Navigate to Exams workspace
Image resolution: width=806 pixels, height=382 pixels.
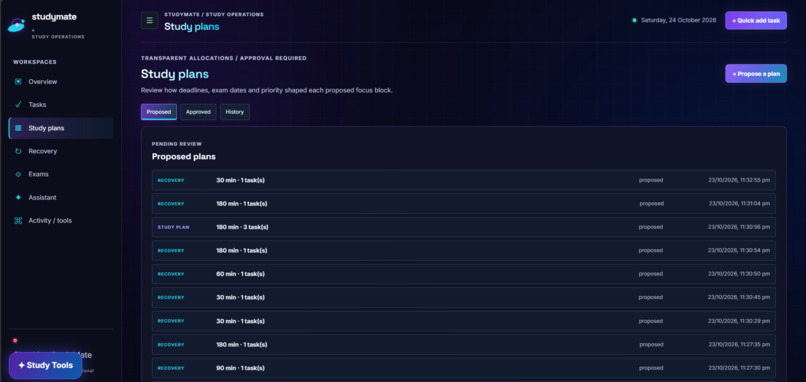coord(61,174)
